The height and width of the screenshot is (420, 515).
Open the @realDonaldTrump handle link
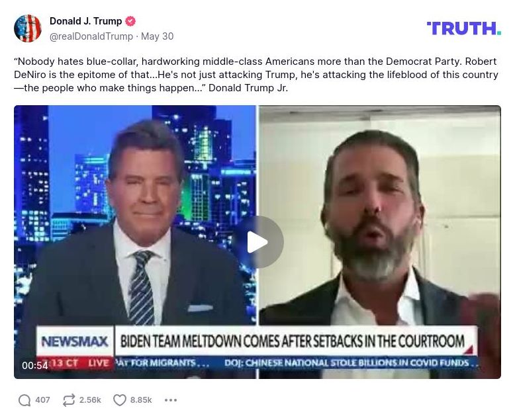click(x=91, y=36)
